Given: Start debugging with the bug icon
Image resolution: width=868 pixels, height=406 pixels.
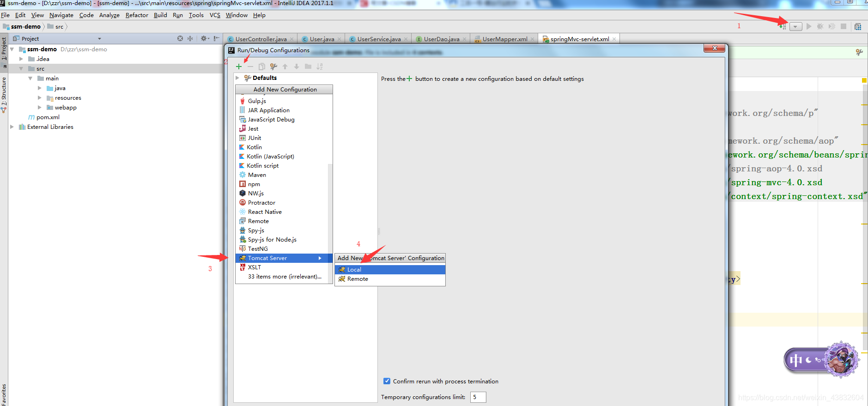Looking at the screenshot, I should click(x=820, y=26).
